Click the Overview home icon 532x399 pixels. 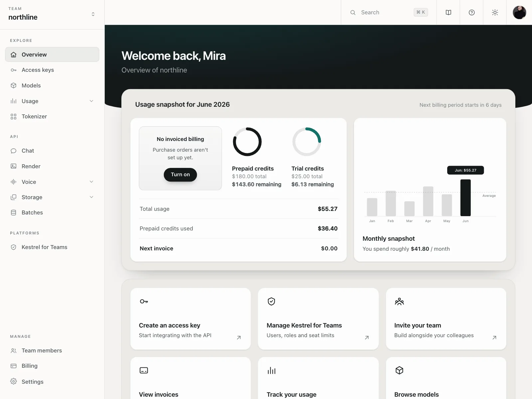pos(14,55)
